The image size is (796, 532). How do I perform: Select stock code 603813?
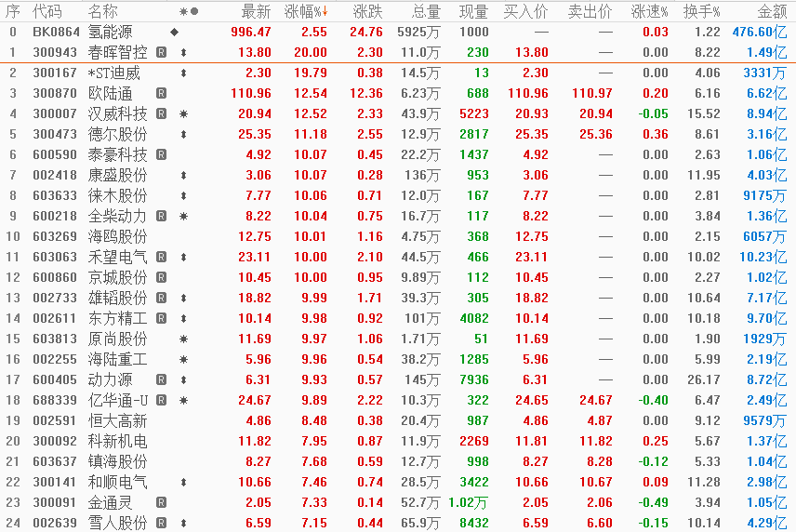(55, 339)
